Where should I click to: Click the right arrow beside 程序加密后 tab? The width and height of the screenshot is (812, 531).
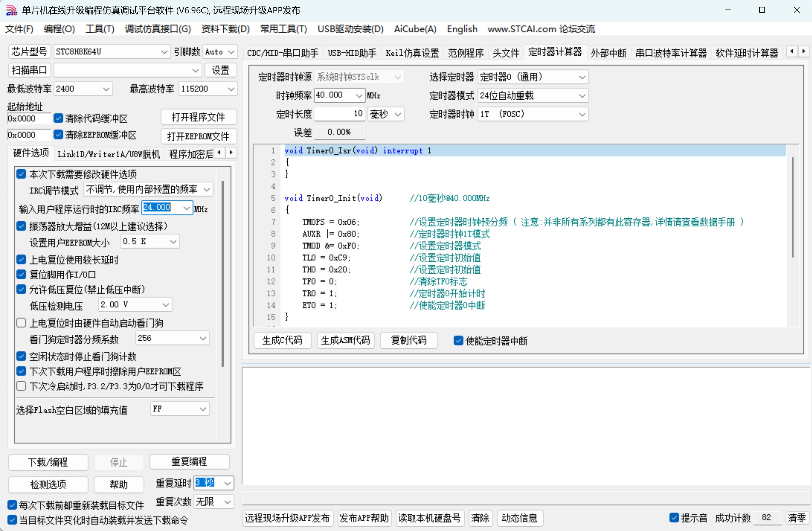click(231, 153)
